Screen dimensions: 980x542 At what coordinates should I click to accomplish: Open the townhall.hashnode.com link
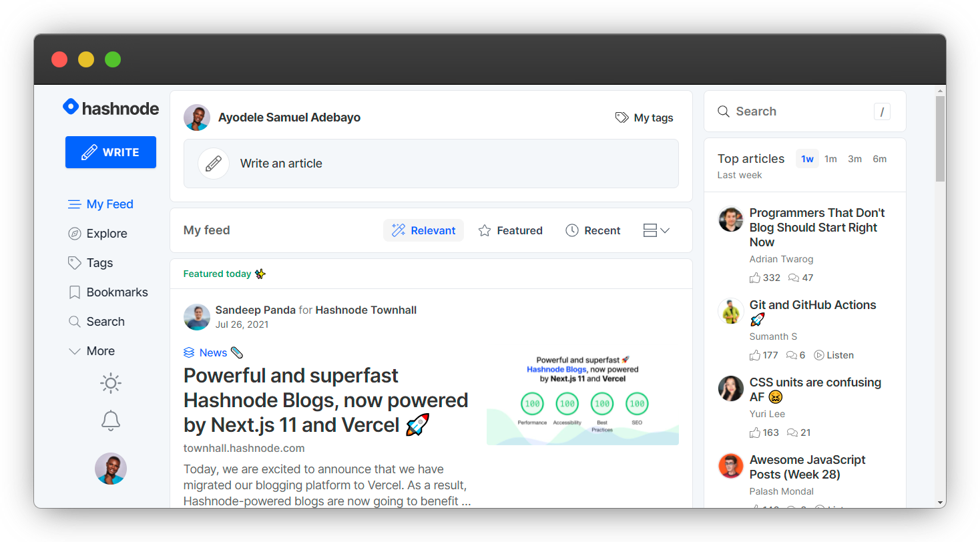point(244,448)
